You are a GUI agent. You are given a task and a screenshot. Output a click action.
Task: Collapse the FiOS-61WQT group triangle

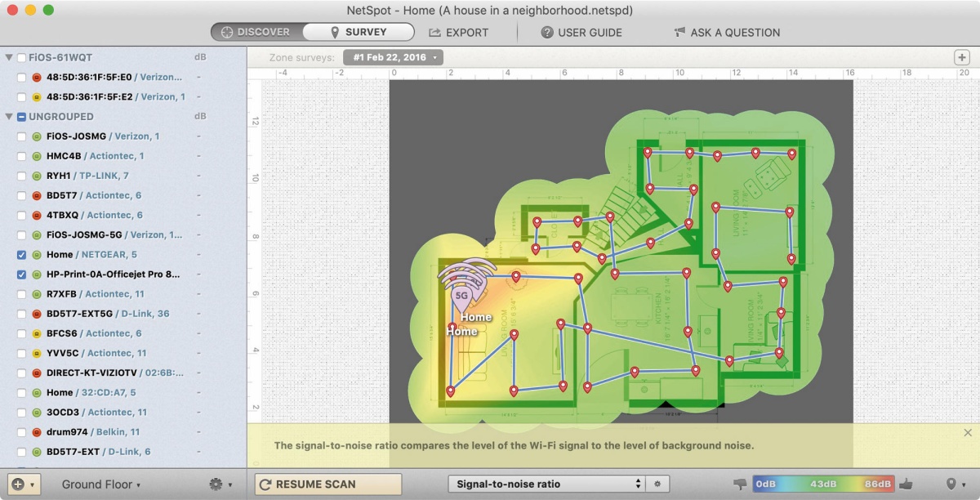click(9, 58)
